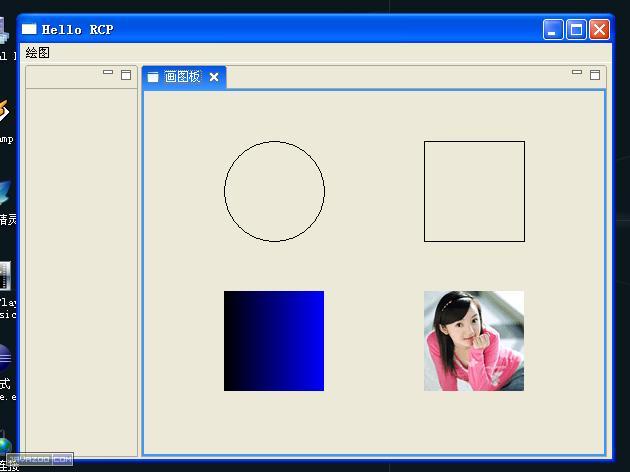Click the Winamp desktop icon at left edge
Screen dimensions: 630x472
4,110
